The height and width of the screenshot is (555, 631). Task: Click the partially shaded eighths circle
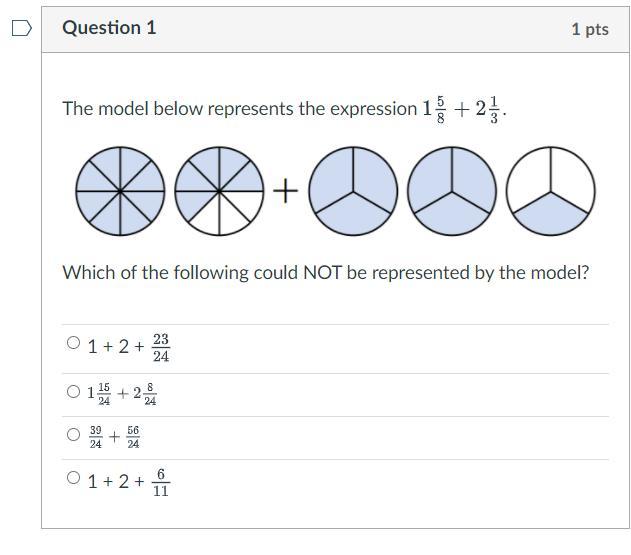[219, 190]
